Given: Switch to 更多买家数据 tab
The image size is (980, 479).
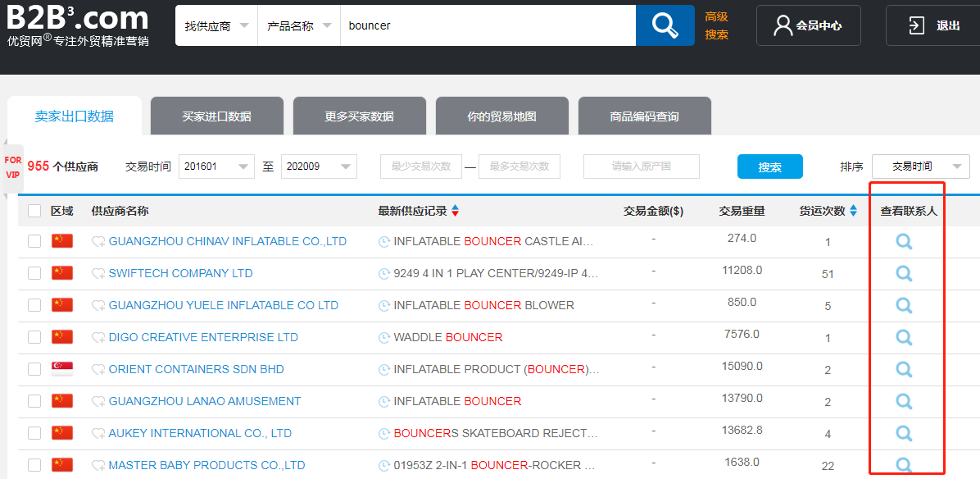Looking at the screenshot, I should 360,116.
